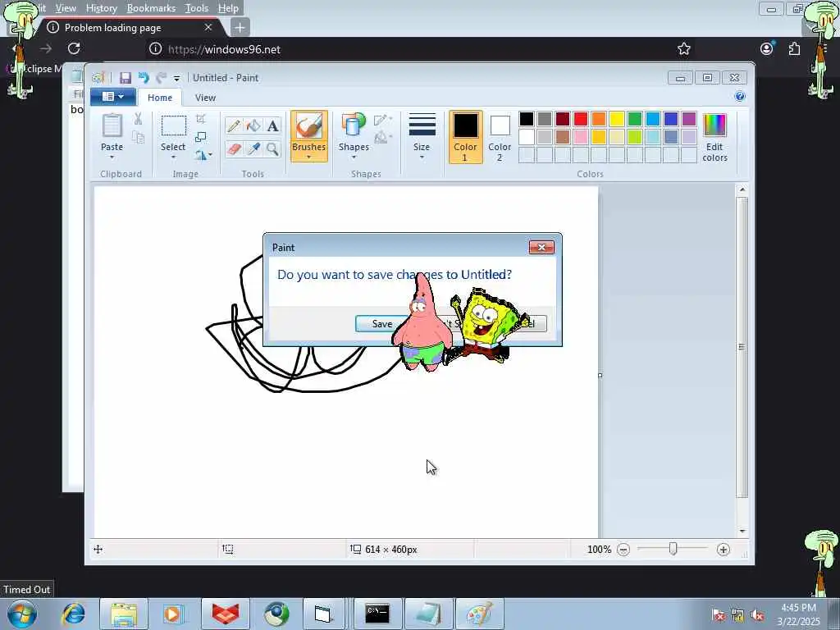
Task: Click the Crop icon in Image group
Action: (201, 119)
